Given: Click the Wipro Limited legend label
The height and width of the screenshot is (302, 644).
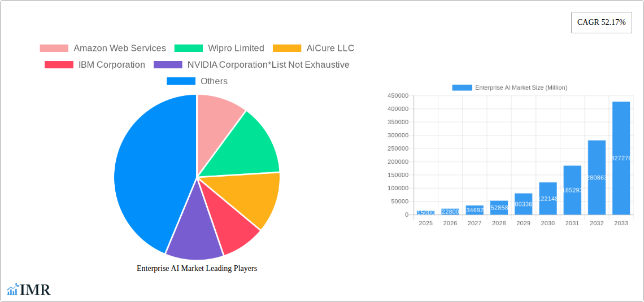Looking at the screenshot, I should coord(236,48).
